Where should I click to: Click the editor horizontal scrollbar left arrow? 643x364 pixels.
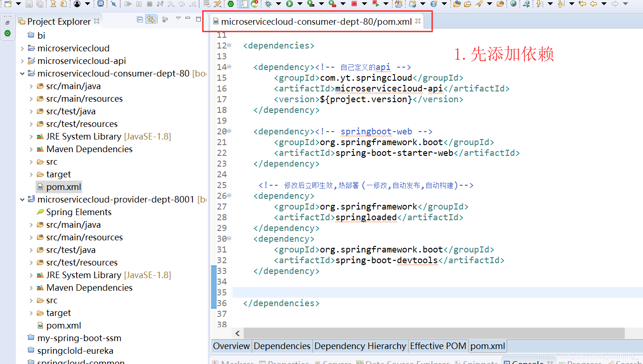coord(238,333)
